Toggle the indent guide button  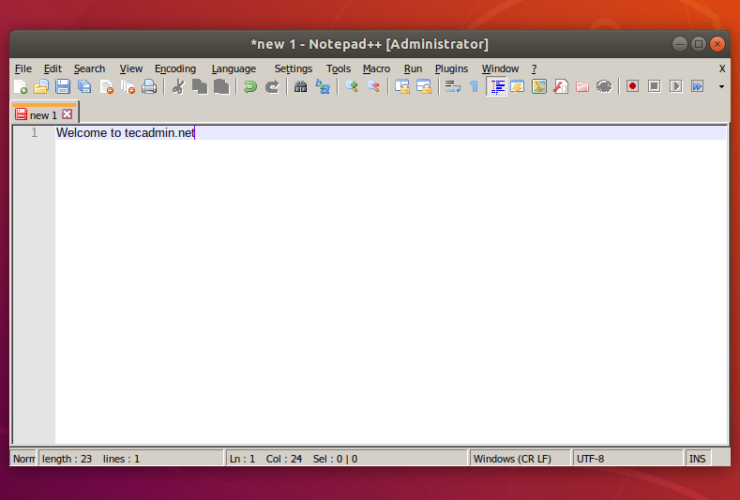tap(496, 87)
